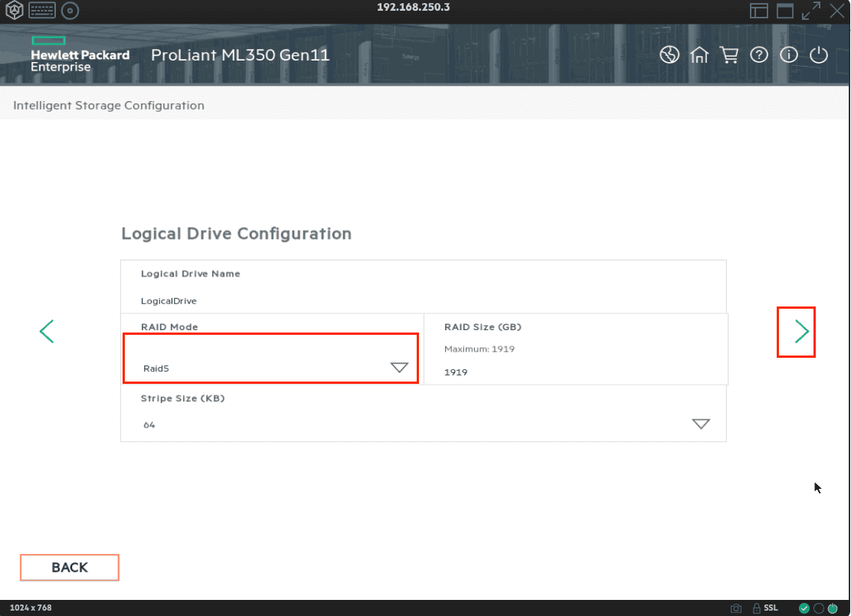Take a screenshot with the camera icon
Screen dimensions: 851x616
(x=735, y=608)
